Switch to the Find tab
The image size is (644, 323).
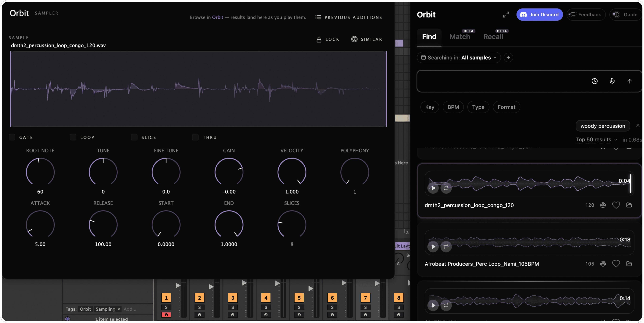click(429, 37)
